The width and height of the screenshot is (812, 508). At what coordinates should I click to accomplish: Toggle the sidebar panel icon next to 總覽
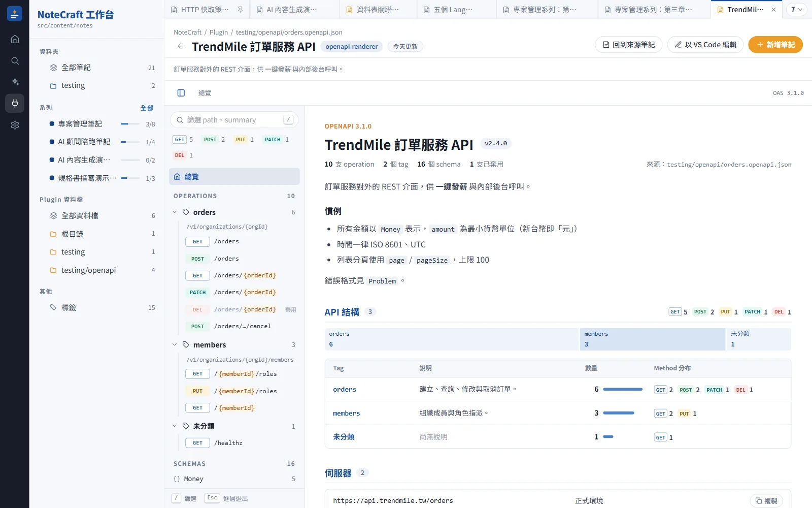click(x=181, y=93)
